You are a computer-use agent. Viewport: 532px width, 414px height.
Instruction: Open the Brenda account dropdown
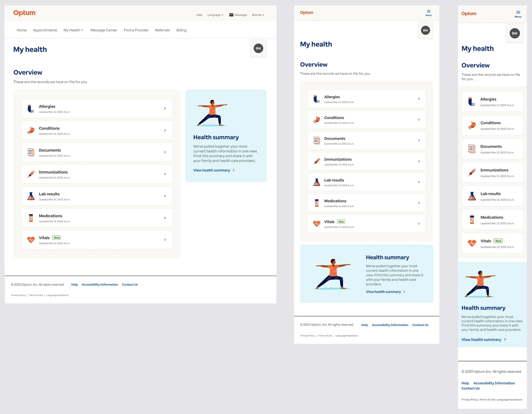[x=258, y=15]
